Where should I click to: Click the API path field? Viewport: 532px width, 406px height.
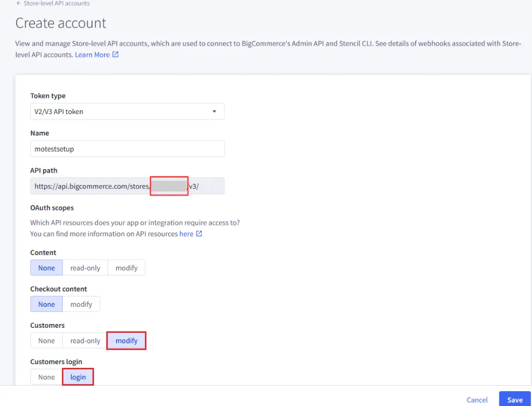click(127, 186)
